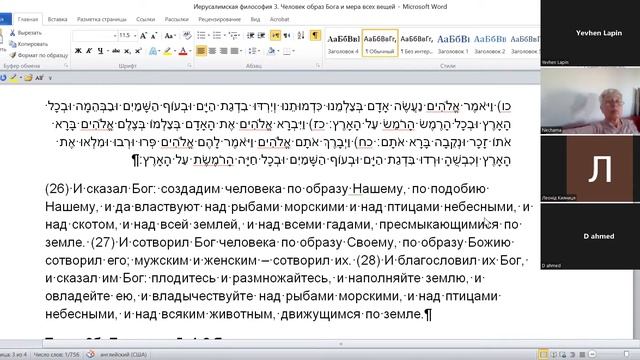Toggle right-to-left text direction
The image size is (640, 360).
coord(287,36)
